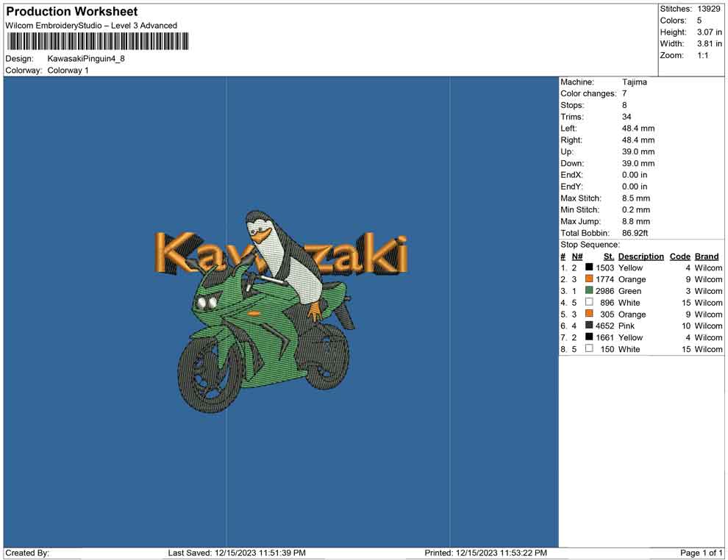The width and height of the screenshot is (728, 560).
Task: Click the Description column header
Action: point(640,256)
